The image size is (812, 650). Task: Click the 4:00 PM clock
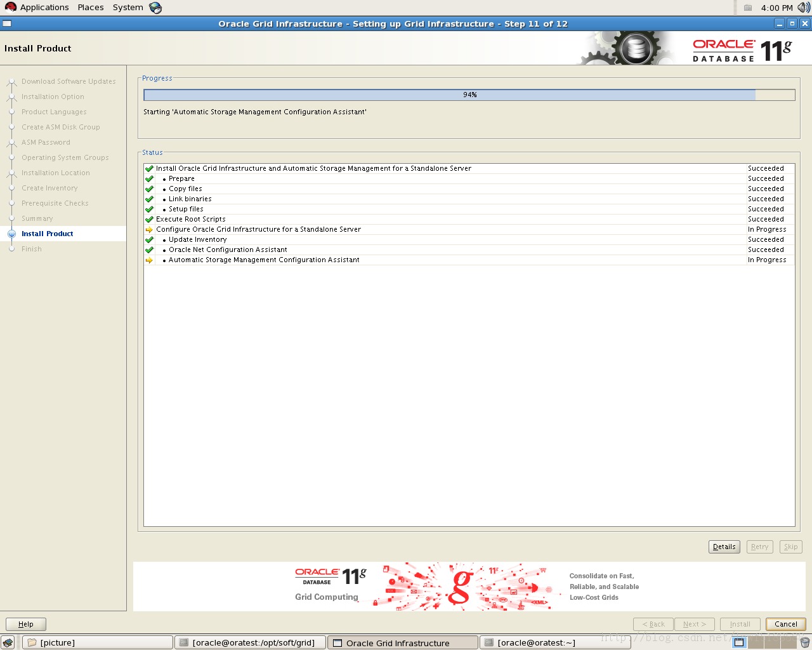777,8
